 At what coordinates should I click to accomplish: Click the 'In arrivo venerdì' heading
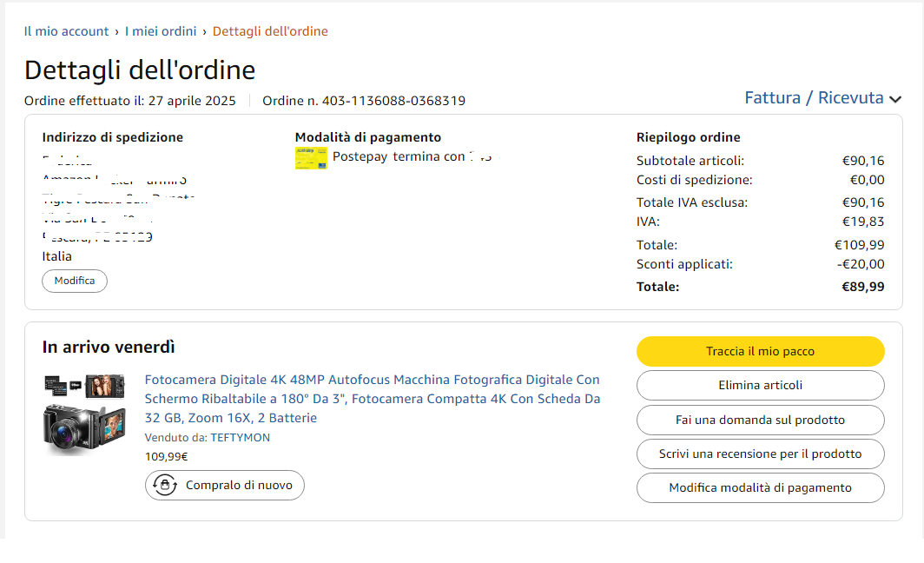(109, 348)
